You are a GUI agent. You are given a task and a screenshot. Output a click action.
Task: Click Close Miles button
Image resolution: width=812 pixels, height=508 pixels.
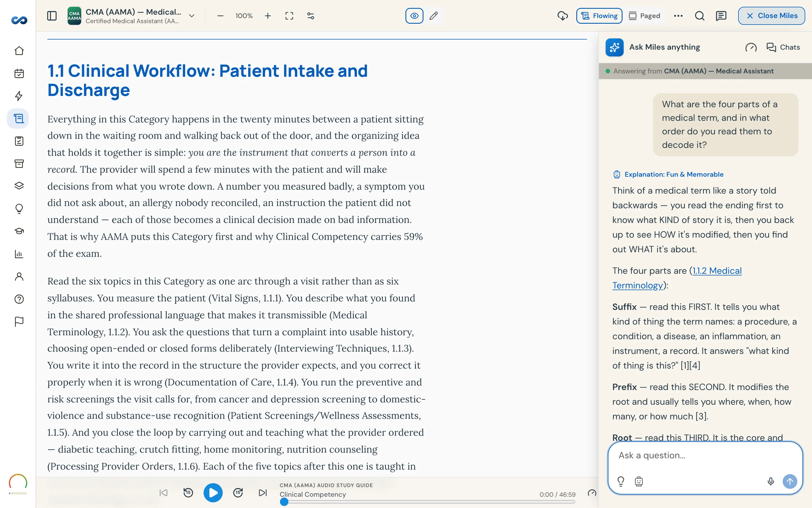pyautogui.click(x=771, y=16)
